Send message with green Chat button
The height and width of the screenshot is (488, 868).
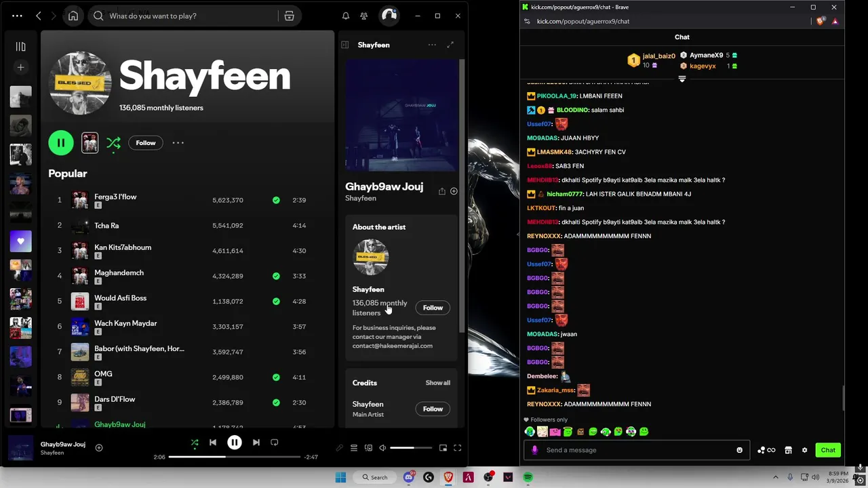click(828, 450)
